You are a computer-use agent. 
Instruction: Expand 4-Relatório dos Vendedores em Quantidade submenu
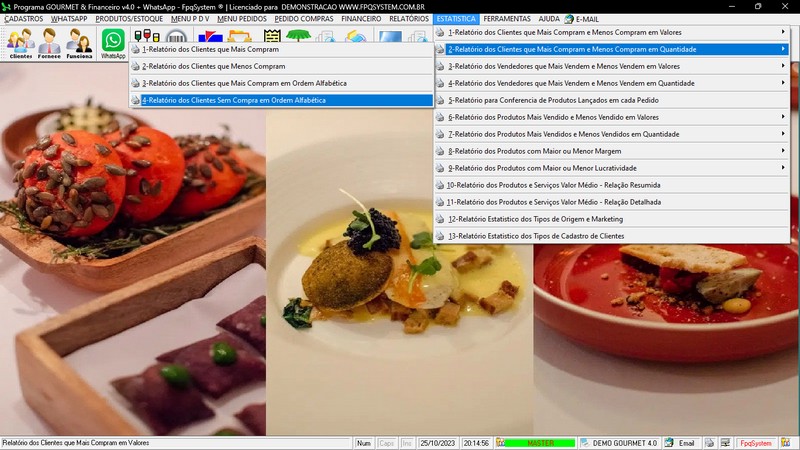click(611, 83)
